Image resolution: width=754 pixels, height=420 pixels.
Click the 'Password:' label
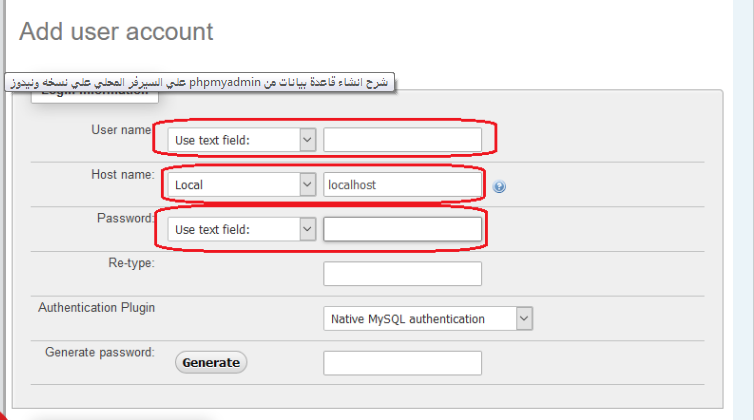point(125,218)
